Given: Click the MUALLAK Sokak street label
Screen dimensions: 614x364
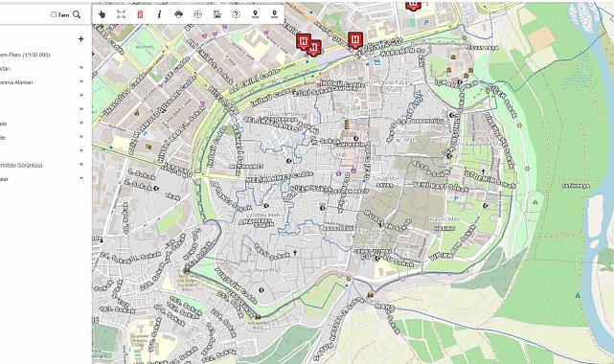Looking at the screenshot, I should [388, 221].
